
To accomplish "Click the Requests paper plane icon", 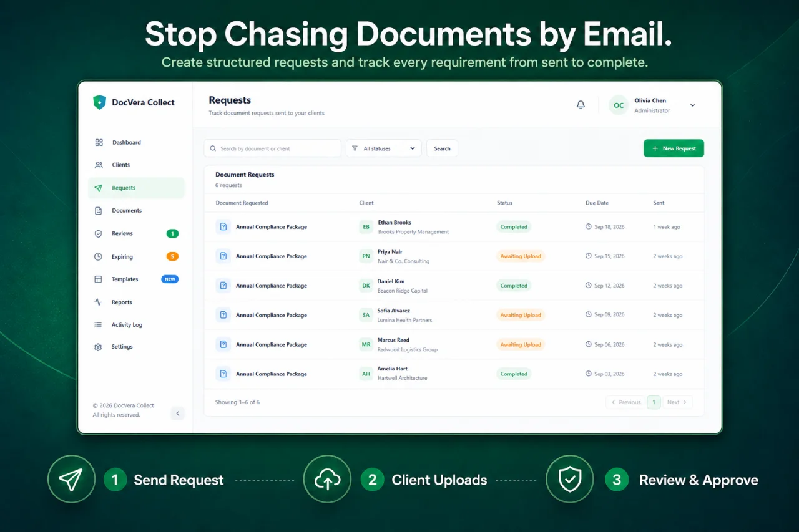I will tap(99, 188).
